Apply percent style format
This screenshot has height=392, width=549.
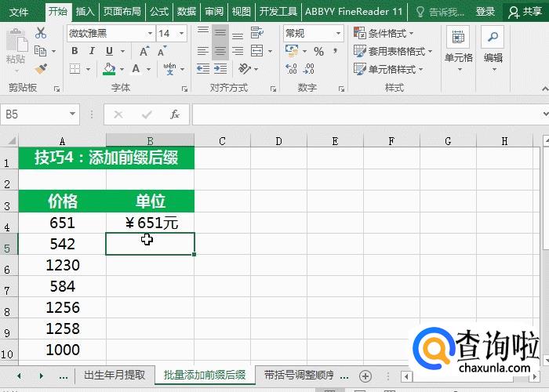click(x=318, y=52)
